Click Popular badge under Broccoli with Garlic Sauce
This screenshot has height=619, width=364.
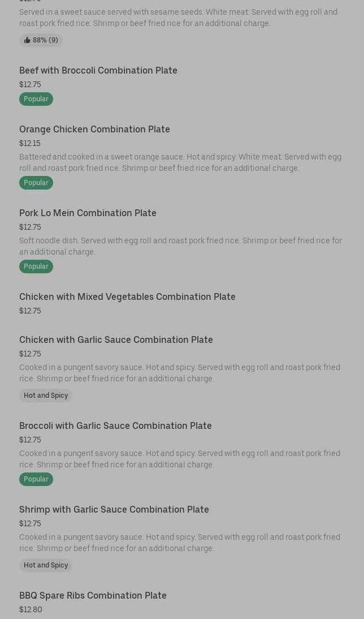point(36,479)
